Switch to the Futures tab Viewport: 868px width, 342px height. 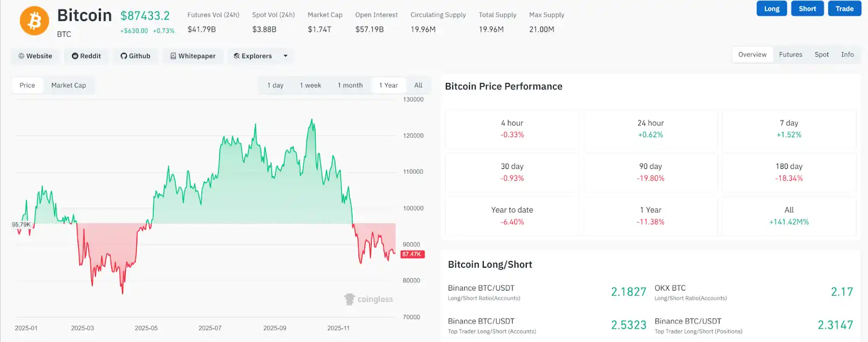(x=790, y=54)
